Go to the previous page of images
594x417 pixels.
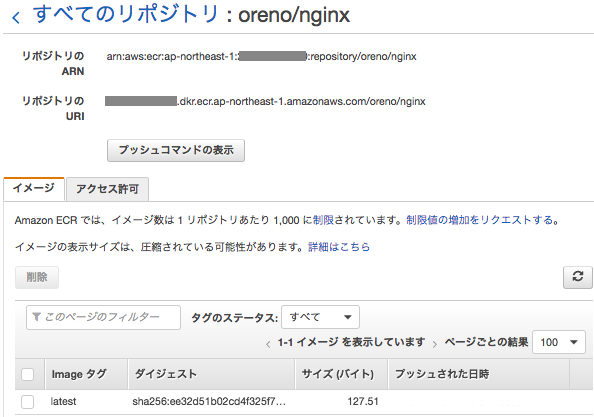pyautogui.click(x=268, y=344)
